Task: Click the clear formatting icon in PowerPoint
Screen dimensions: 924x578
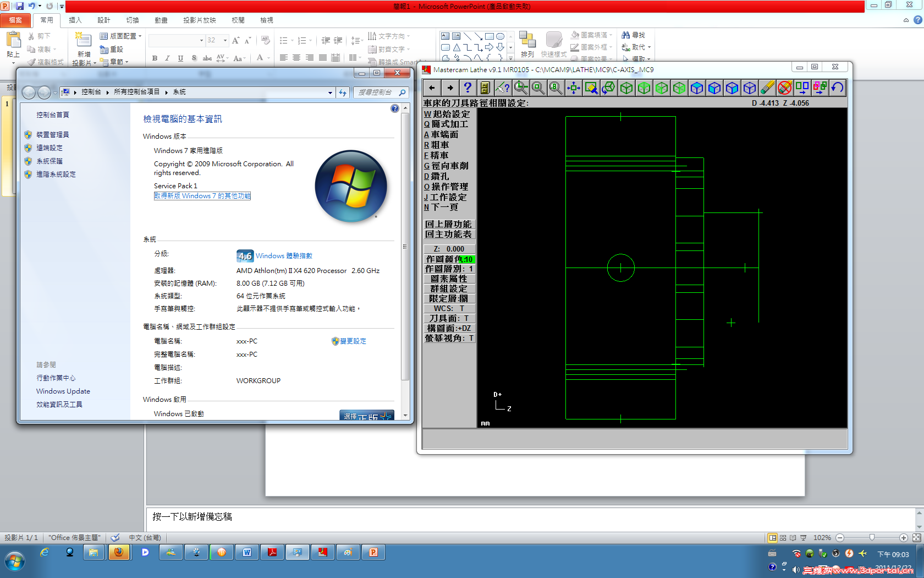Action: pos(266,40)
